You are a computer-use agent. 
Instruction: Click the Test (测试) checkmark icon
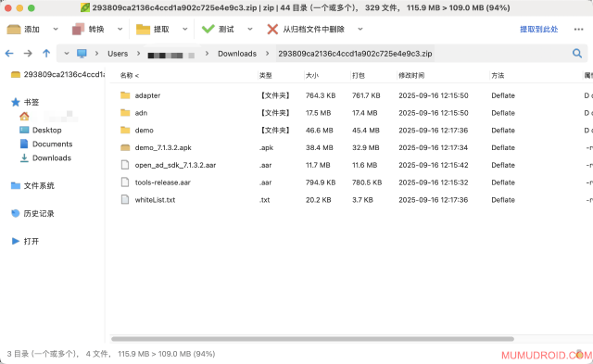[208, 29]
